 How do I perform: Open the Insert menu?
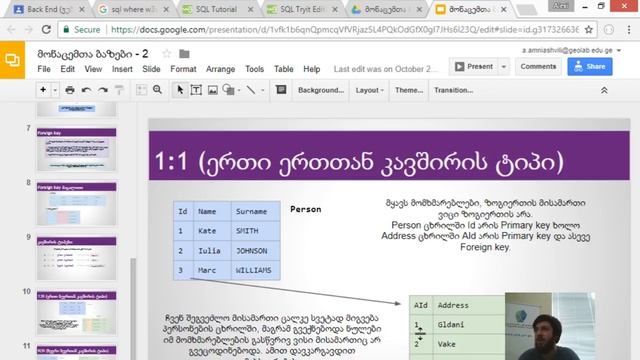point(122,69)
